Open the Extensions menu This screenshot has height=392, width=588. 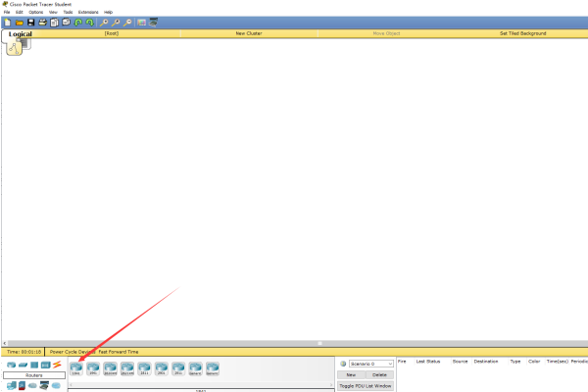tap(88, 12)
